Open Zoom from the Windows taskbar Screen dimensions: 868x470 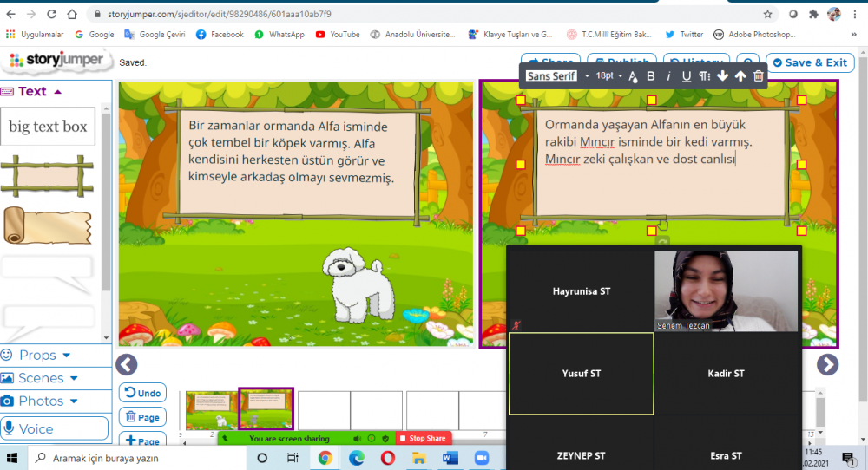(482, 458)
